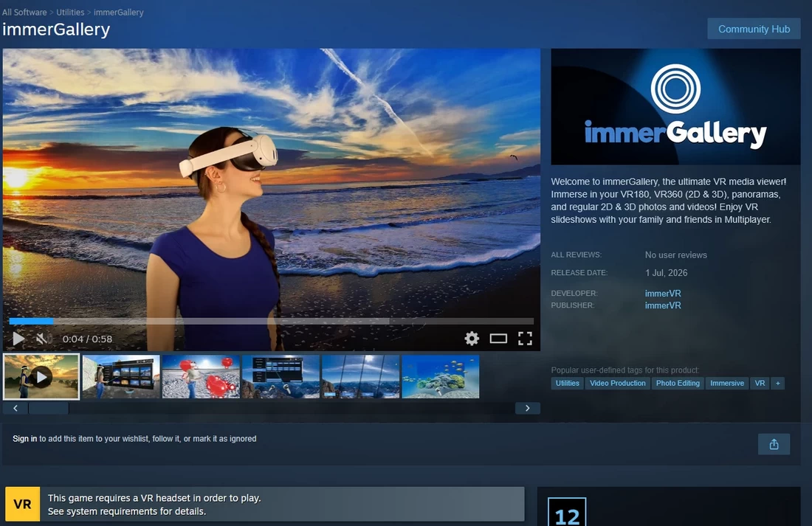This screenshot has height=526, width=812.
Task: Open the underwater fish screenshot thumbnail
Action: 441,377
